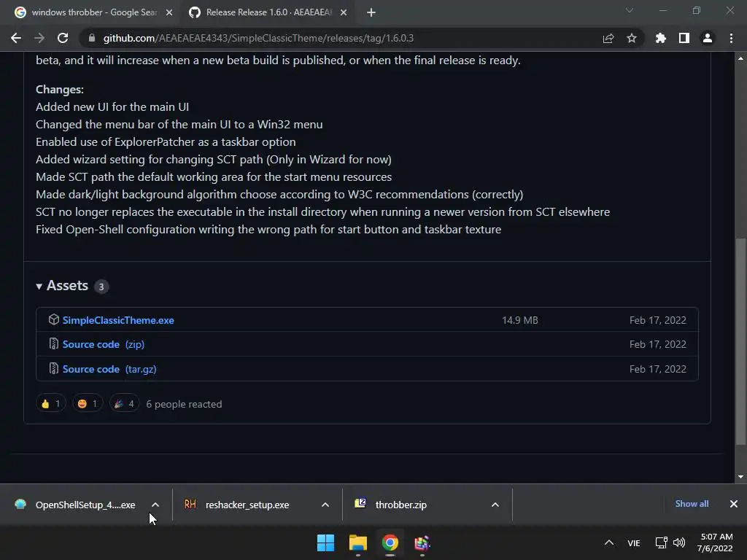Click '6 people reacted' text

point(184,404)
